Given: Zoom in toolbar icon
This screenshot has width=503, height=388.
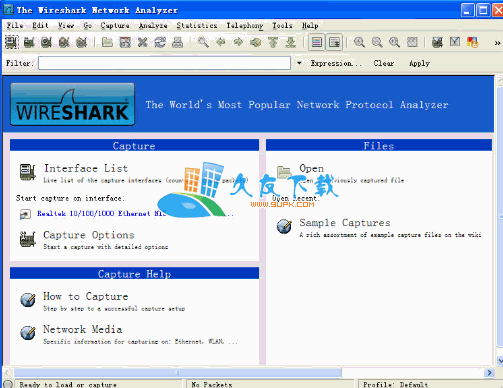Looking at the screenshot, I should click(359, 42).
